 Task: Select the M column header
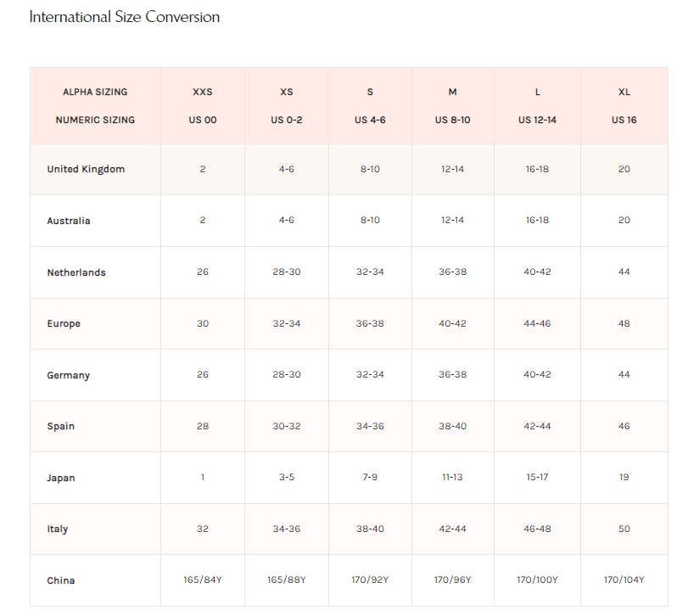pyautogui.click(x=452, y=92)
